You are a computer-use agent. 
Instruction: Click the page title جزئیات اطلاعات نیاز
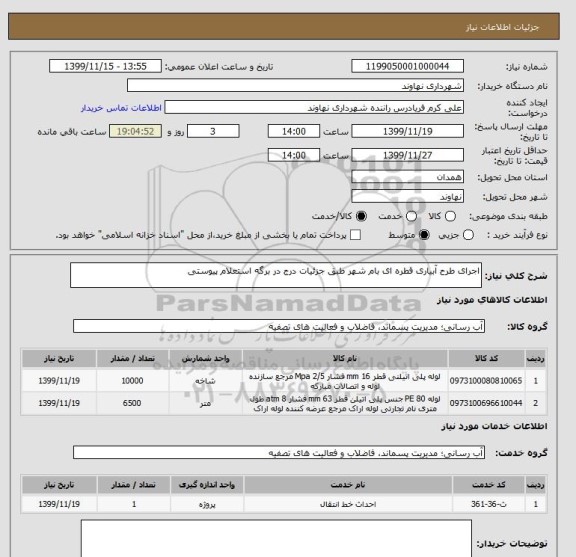[x=502, y=27]
